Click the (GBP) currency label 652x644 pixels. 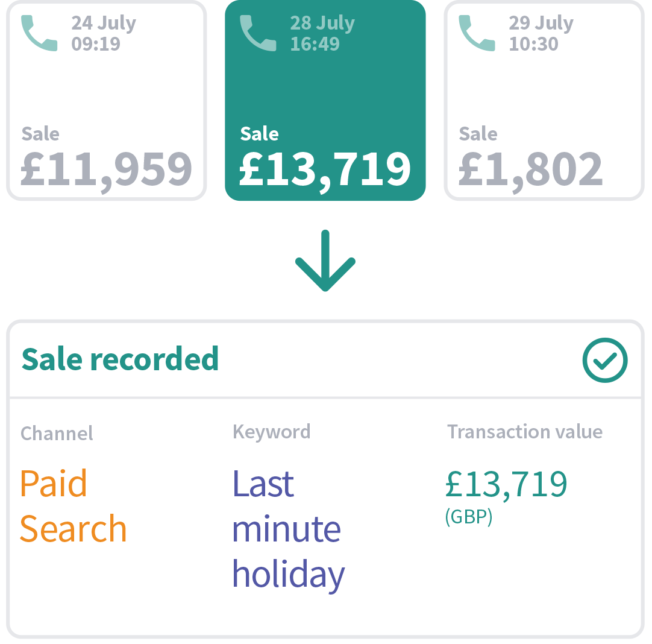(468, 517)
